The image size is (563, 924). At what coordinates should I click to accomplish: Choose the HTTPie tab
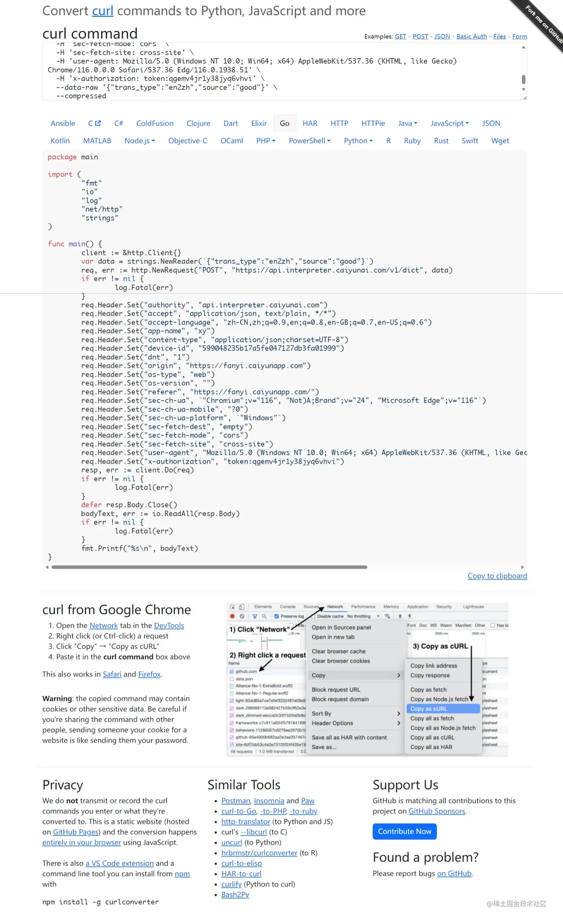pos(373,123)
